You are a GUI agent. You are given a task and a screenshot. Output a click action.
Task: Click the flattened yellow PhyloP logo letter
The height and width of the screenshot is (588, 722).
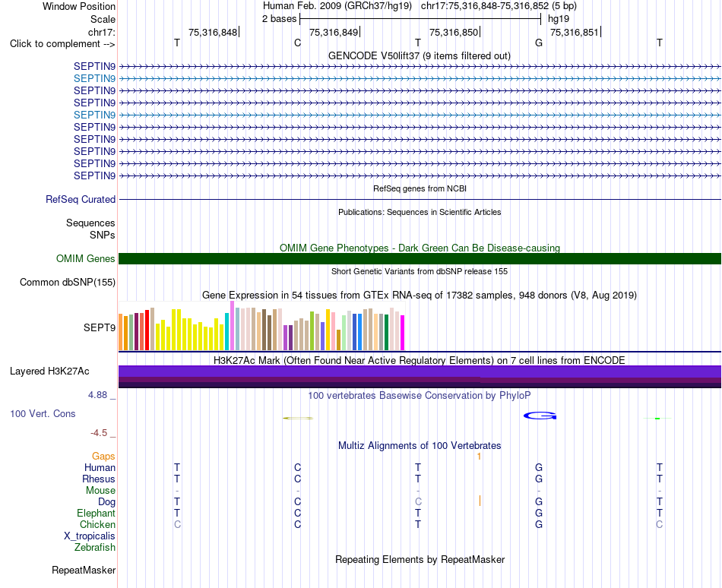[x=298, y=418]
